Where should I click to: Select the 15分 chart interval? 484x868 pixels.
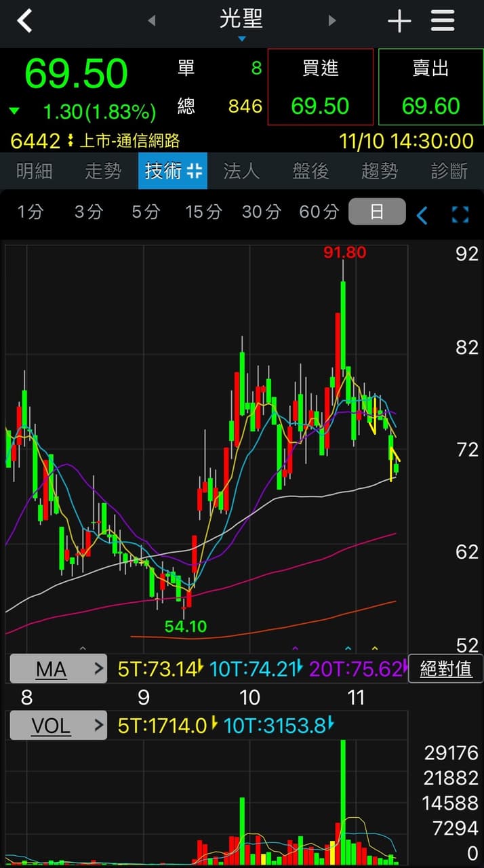coord(203,212)
